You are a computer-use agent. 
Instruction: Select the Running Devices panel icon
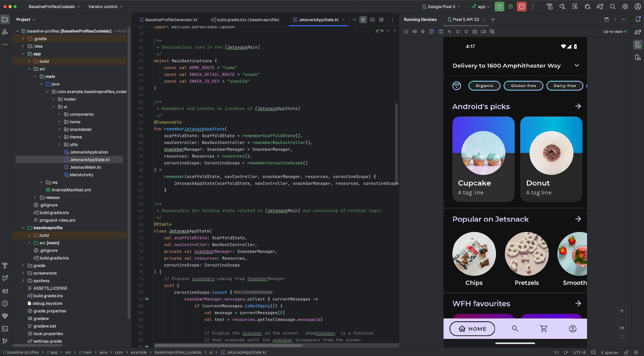click(637, 45)
